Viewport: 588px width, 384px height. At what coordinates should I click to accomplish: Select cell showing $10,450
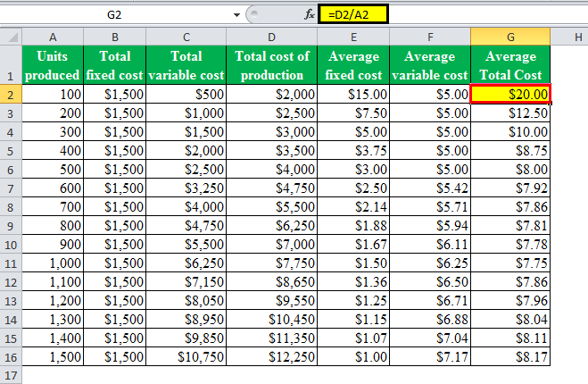272,319
